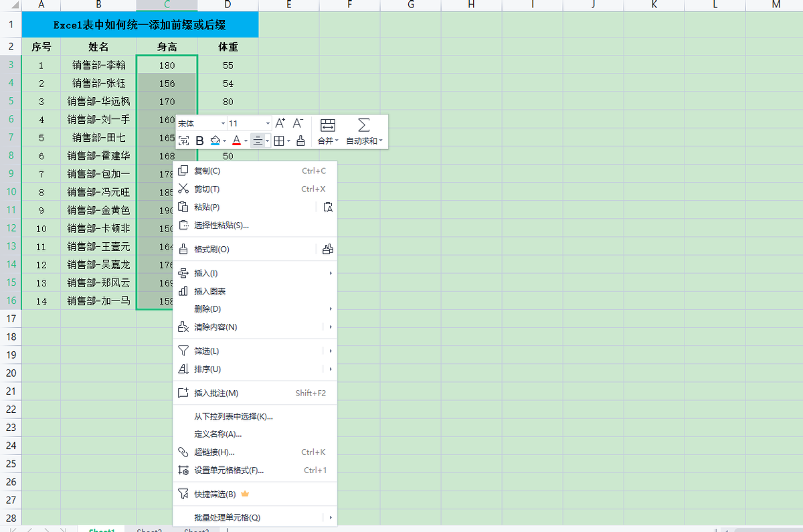The image size is (803, 532).
Task: Click the 体重 header cell
Action: point(228,47)
